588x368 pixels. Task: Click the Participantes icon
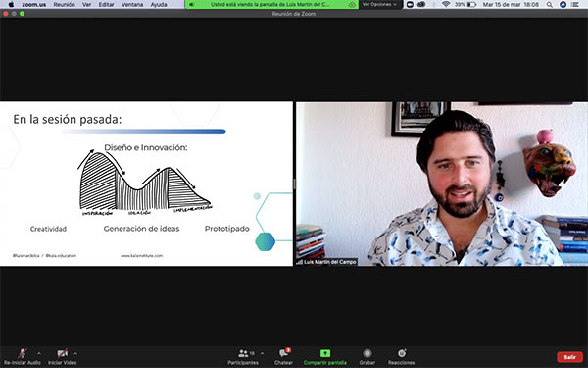[243, 353]
